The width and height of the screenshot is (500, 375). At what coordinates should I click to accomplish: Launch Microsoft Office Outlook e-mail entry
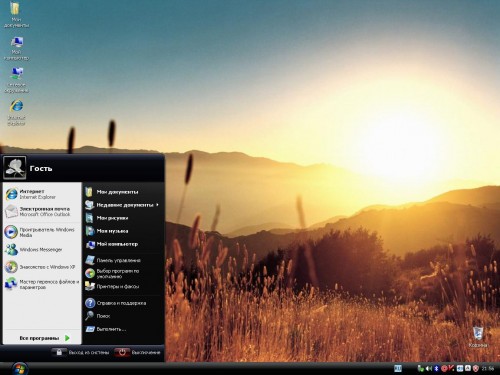(x=42, y=212)
